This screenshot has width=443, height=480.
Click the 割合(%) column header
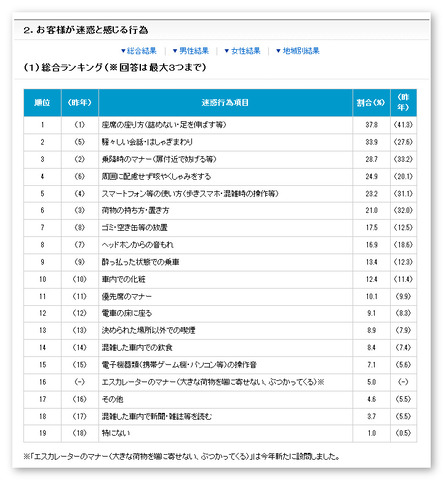pyautogui.click(x=371, y=102)
